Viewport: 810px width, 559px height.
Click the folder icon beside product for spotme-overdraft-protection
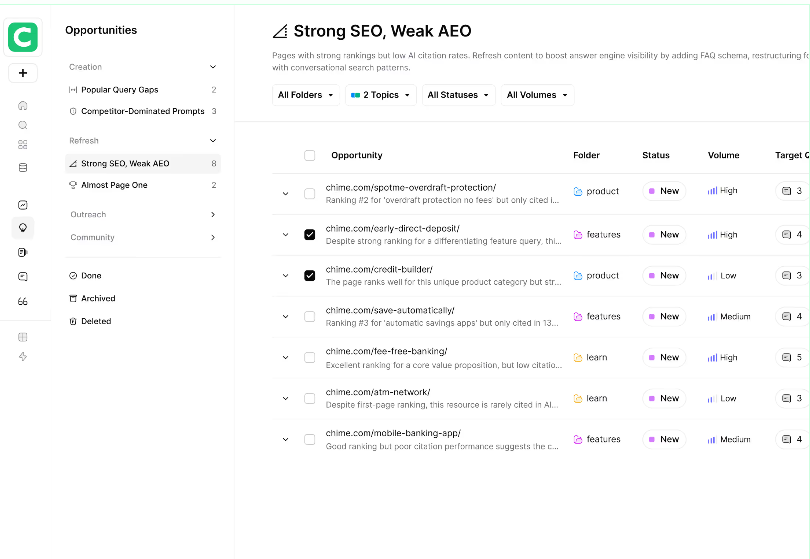click(x=578, y=191)
